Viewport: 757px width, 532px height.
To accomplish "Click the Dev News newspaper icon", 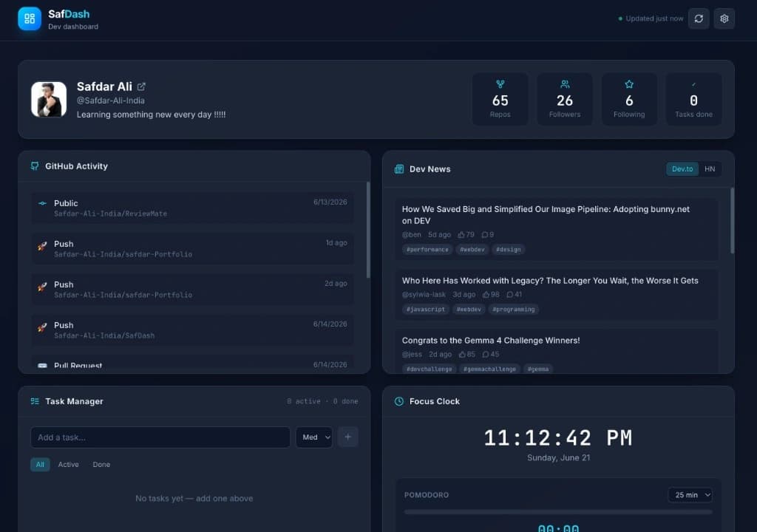I will point(398,169).
